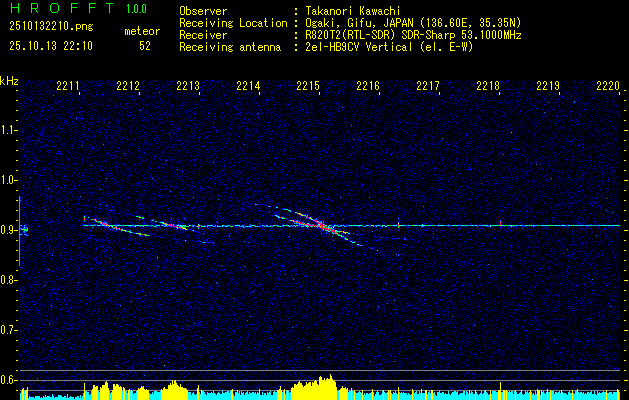
Task: Click the 2211 time axis marker
Action: [68, 86]
